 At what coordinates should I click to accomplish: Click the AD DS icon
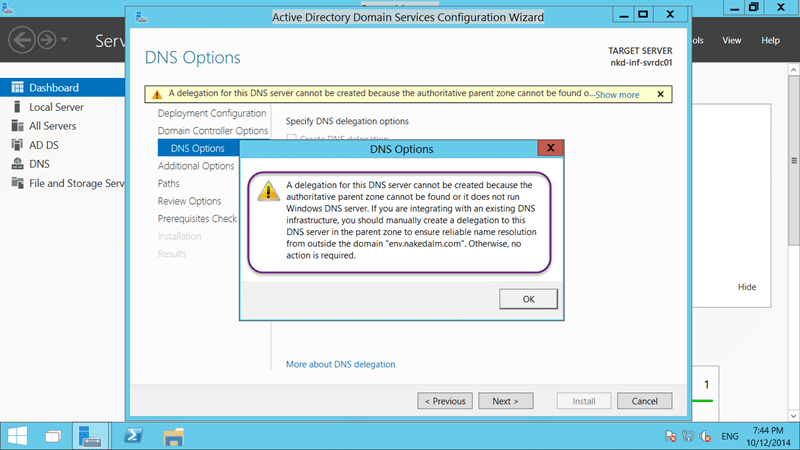[x=17, y=145]
